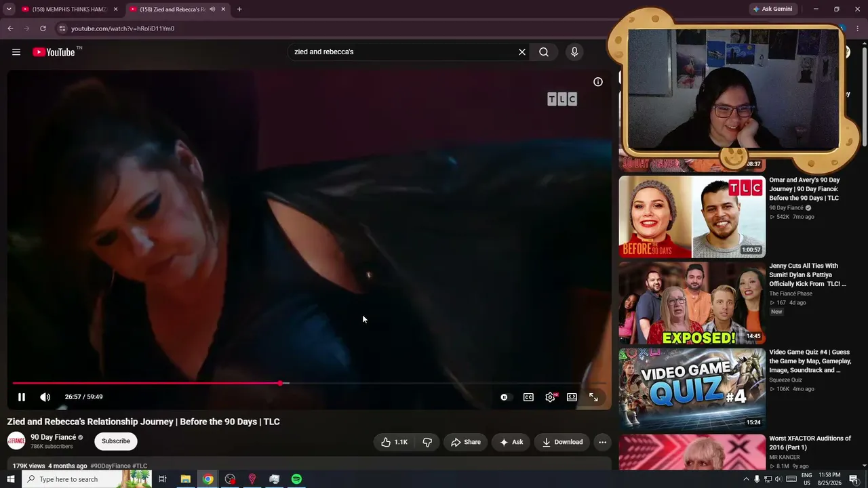The height and width of the screenshot is (488, 868).
Task: Open the player settings gear
Action: [550, 397]
